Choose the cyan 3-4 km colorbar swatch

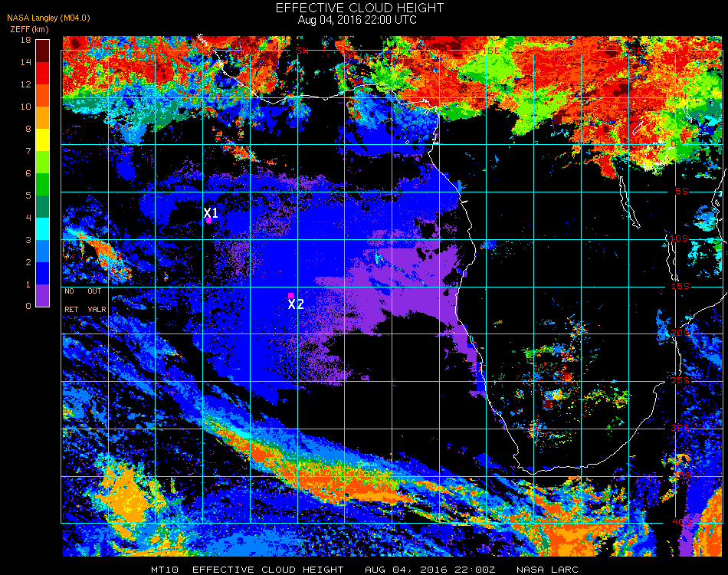(x=43, y=229)
